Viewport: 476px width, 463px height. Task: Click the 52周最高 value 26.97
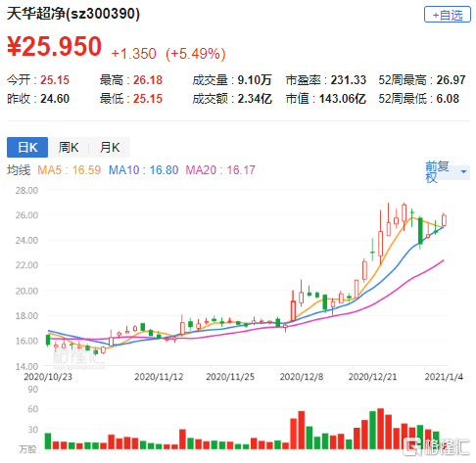click(451, 80)
